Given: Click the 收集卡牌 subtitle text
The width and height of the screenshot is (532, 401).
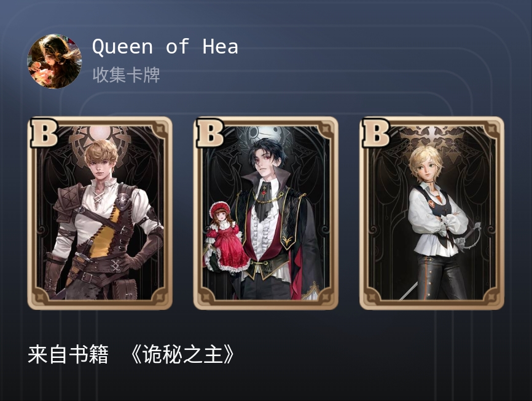Looking at the screenshot, I should click(x=126, y=75).
